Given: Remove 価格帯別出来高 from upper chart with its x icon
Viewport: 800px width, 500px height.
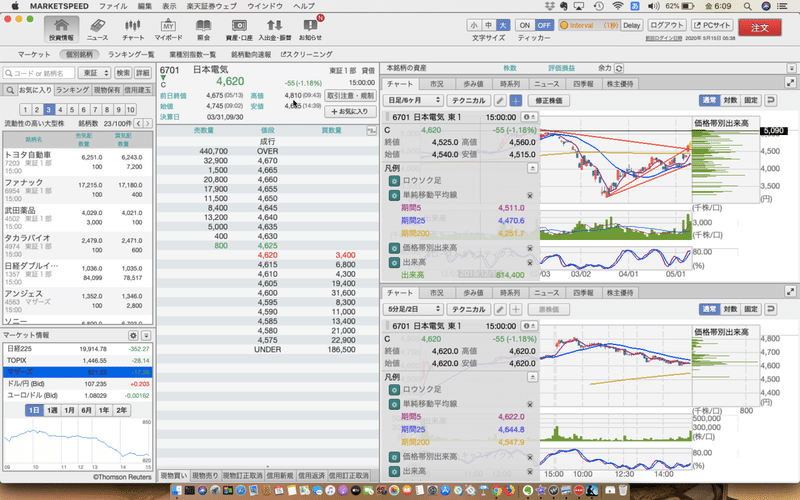Looking at the screenshot, I should click(x=530, y=248).
